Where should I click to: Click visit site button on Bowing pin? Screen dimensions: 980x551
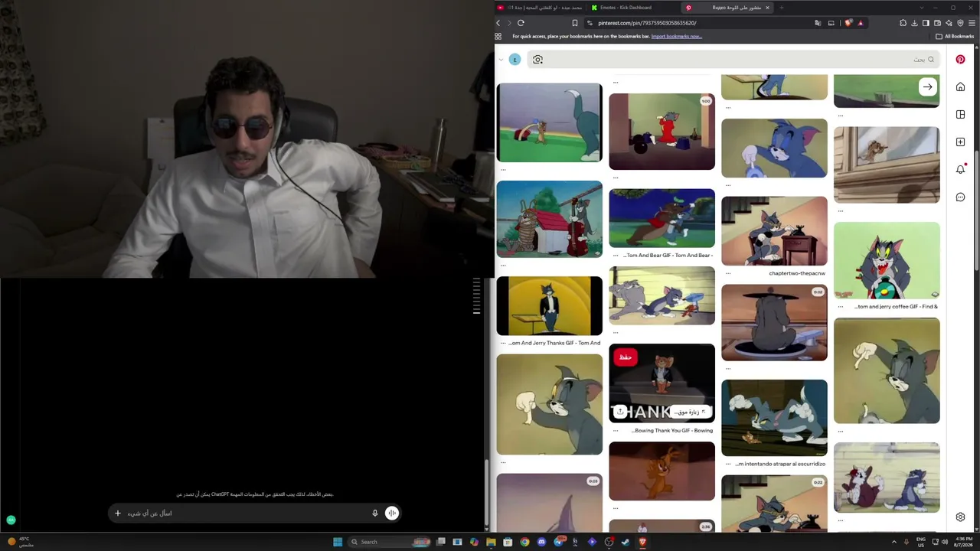(690, 412)
